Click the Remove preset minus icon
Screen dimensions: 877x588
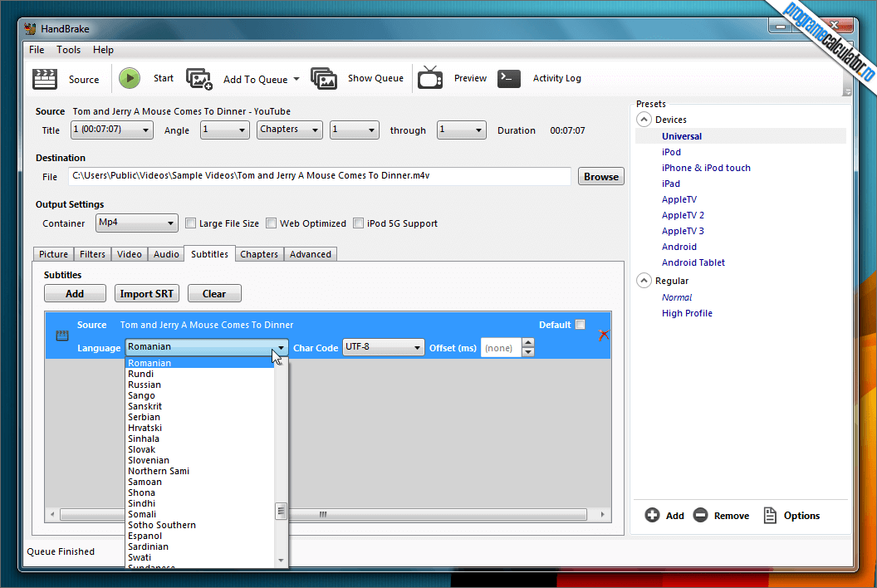click(x=700, y=516)
